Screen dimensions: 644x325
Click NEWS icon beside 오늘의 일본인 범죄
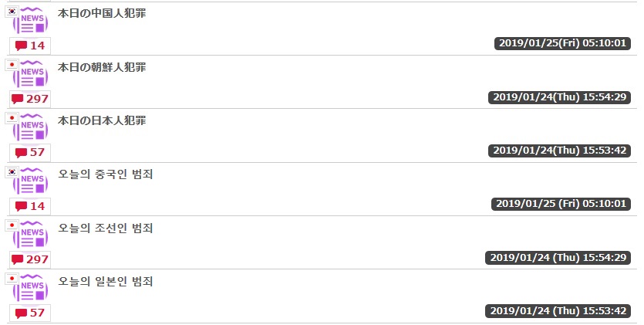coord(32,289)
